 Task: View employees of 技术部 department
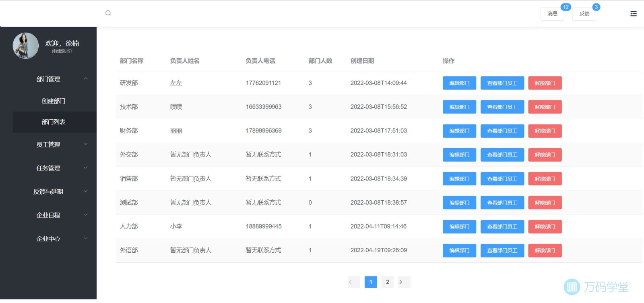tap(502, 107)
